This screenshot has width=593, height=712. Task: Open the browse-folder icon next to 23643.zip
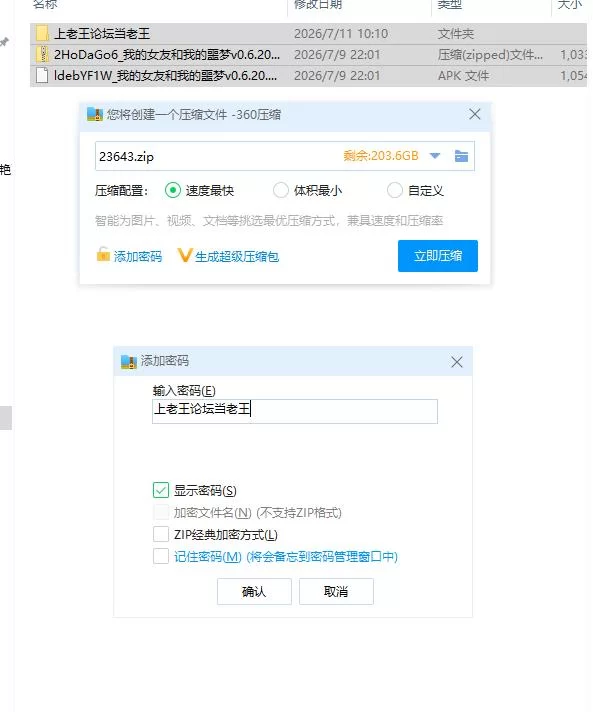(461, 156)
